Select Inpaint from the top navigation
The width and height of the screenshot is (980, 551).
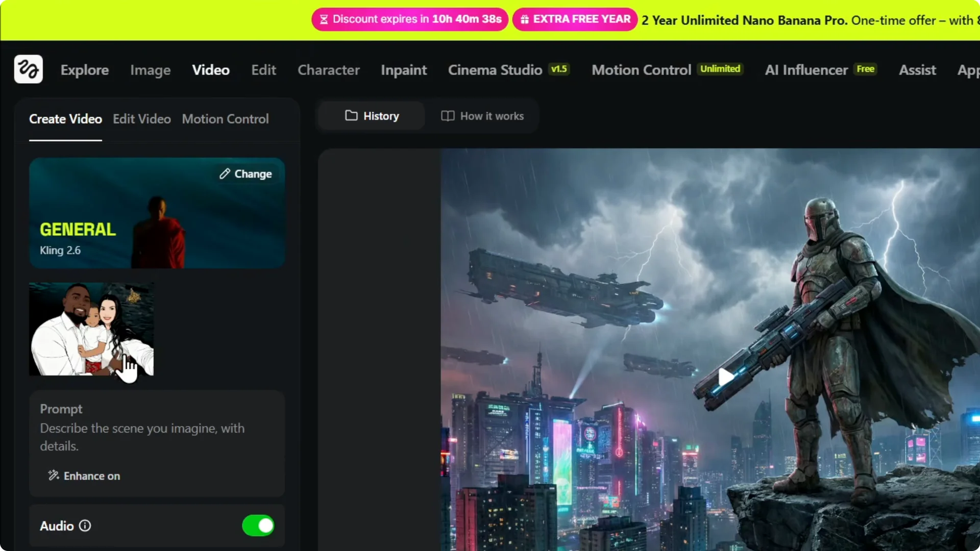403,70
